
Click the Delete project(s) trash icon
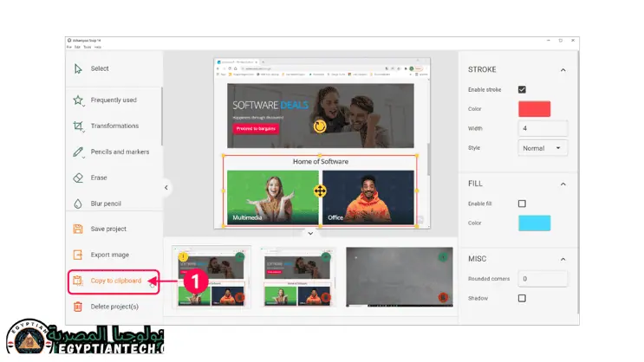pyautogui.click(x=78, y=307)
